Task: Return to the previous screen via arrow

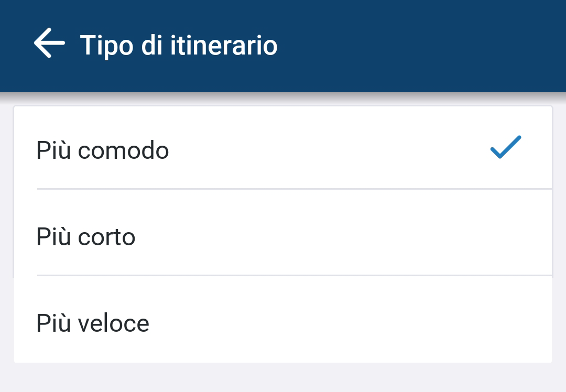Action: (x=49, y=43)
